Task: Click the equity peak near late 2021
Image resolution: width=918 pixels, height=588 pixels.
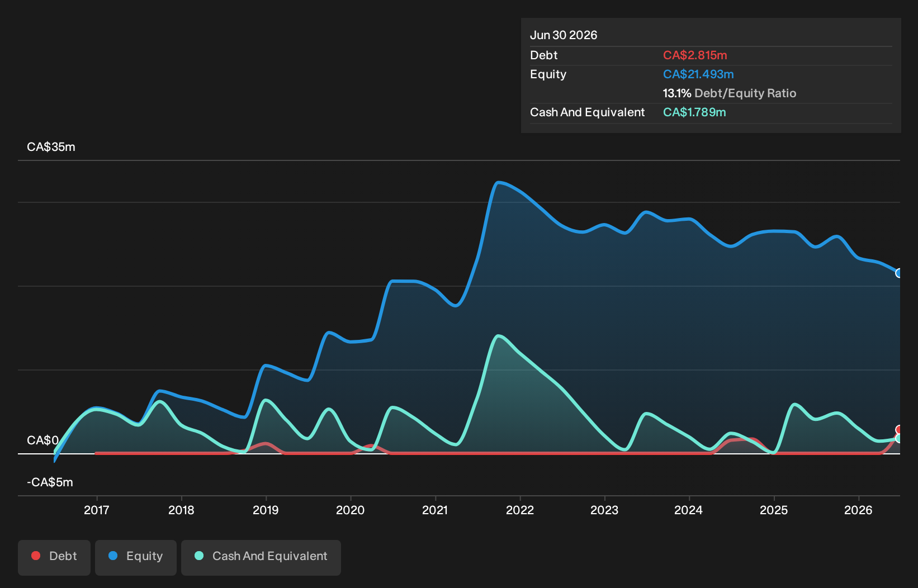Action: (x=499, y=182)
